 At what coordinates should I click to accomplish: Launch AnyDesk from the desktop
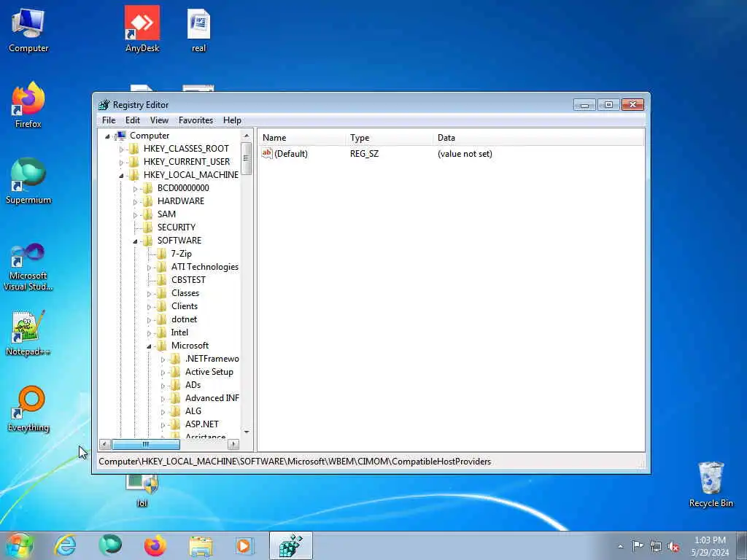coord(142,28)
